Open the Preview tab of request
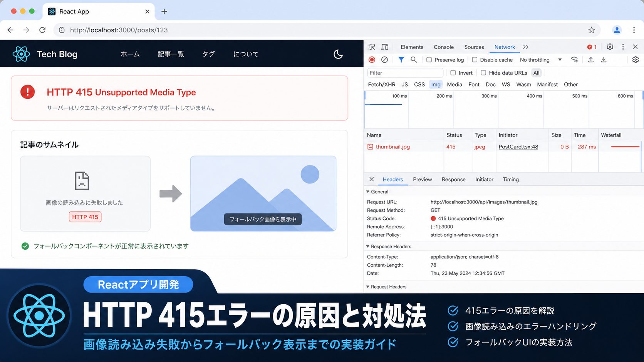 tap(422, 179)
